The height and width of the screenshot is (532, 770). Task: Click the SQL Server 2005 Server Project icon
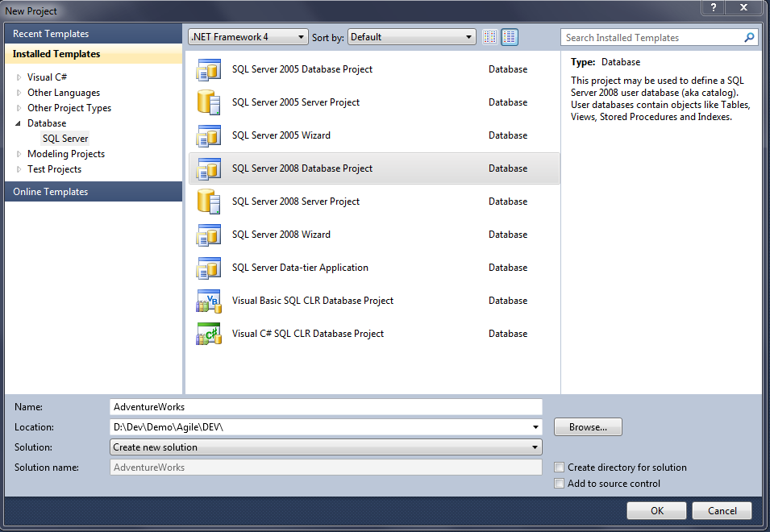coord(209,102)
